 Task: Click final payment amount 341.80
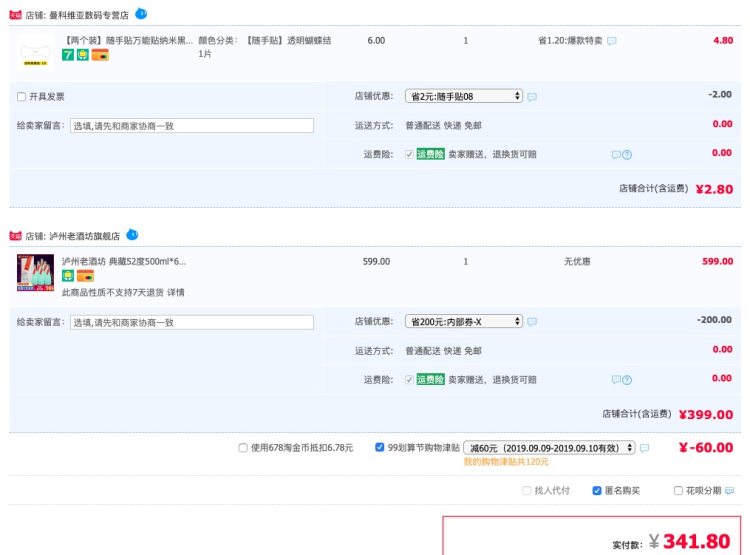pyautogui.click(x=696, y=541)
